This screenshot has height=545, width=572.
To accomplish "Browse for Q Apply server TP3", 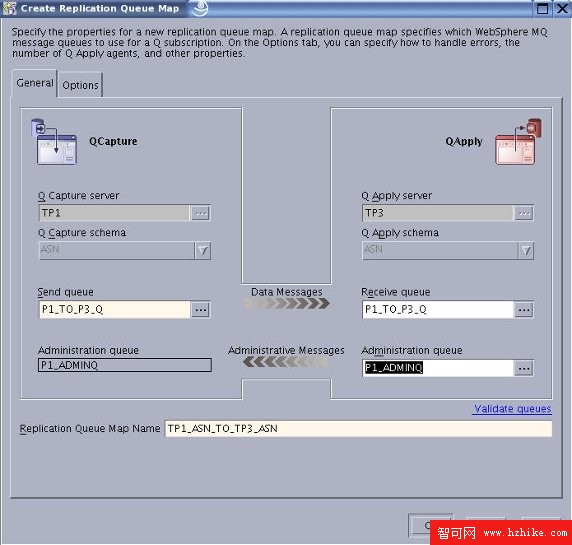I will tap(524, 213).
